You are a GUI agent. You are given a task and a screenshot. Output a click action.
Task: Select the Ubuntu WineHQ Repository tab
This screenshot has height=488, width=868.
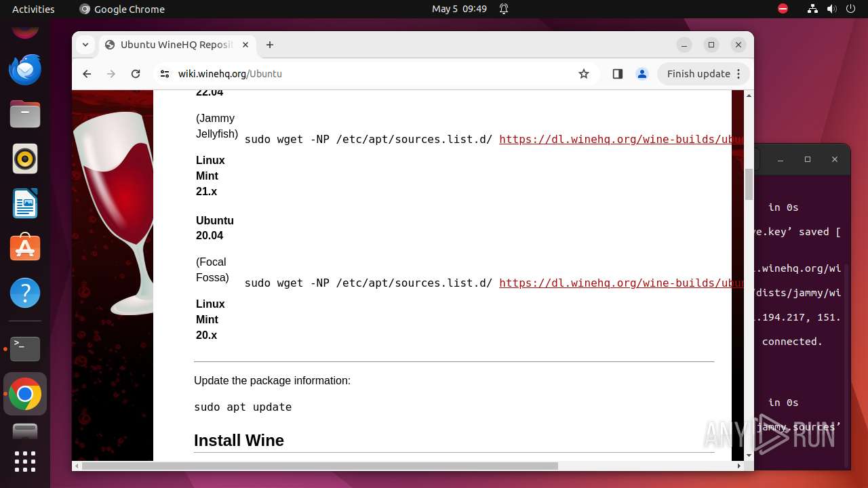178,45
